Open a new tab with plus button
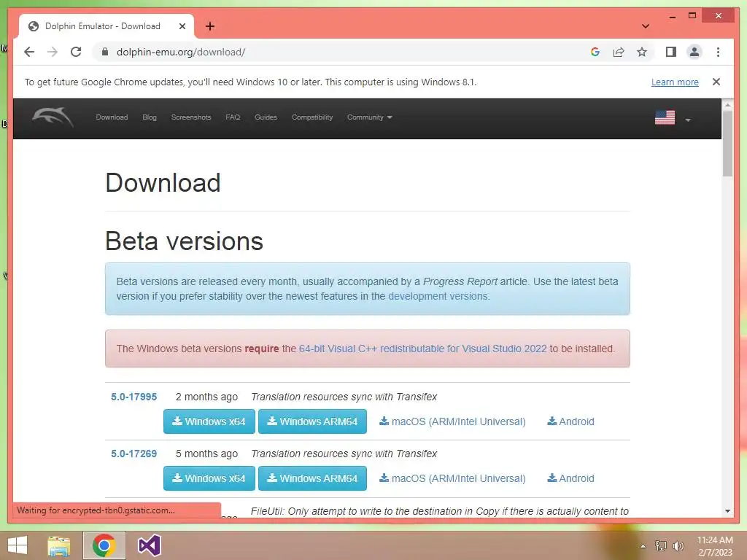The height and width of the screenshot is (560, 747). tap(209, 26)
